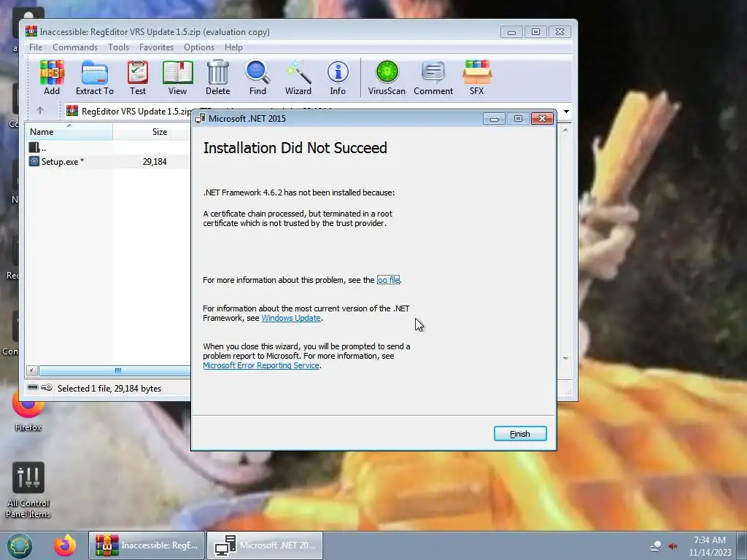
Task: Click the network tray icon
Action: point(656,546)
